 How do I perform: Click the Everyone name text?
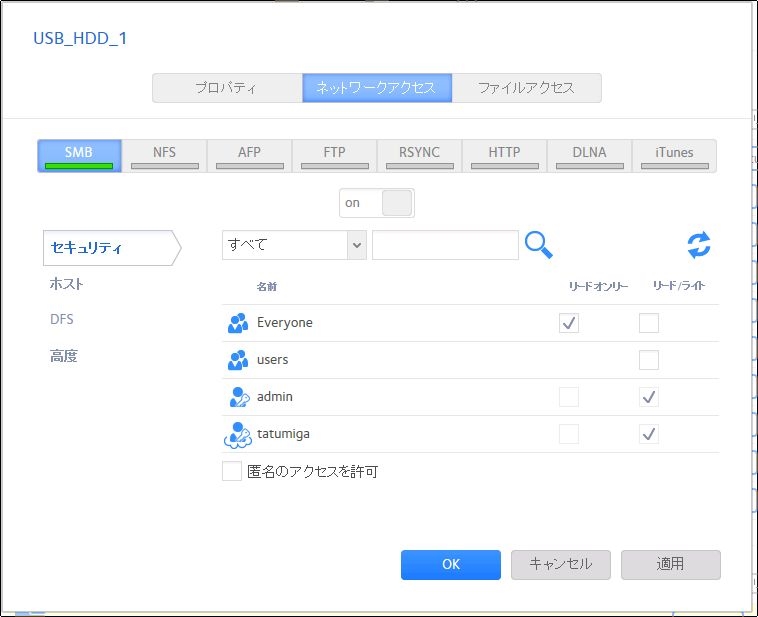tap(285, 323)
